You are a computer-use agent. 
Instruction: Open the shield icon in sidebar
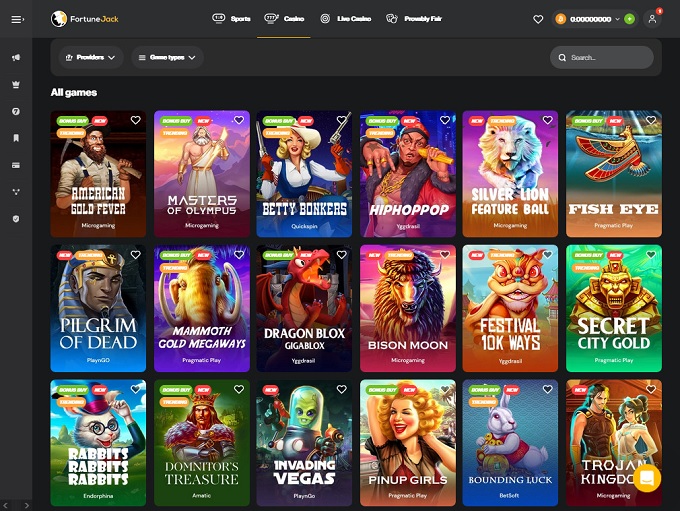pos(16,218)
